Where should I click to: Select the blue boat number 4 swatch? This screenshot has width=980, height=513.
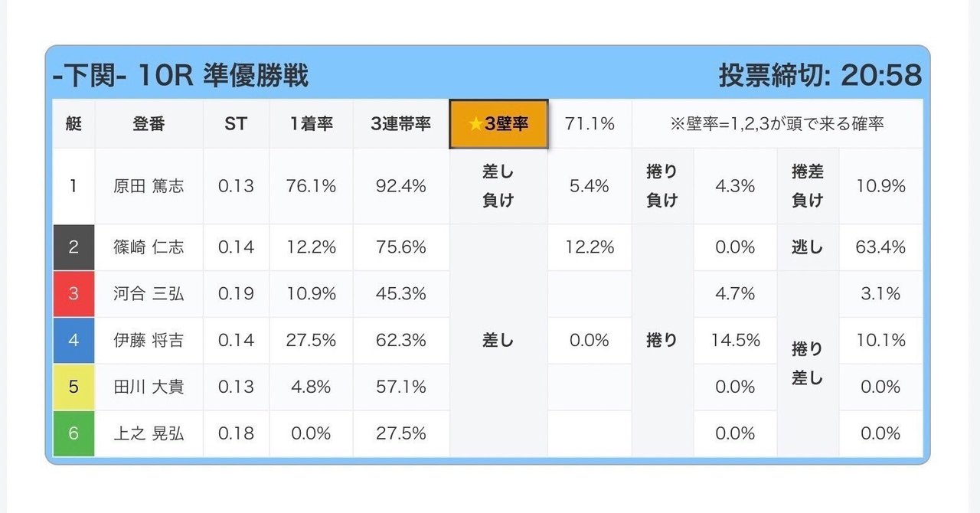pyautogui.click(x=73, y=341)
